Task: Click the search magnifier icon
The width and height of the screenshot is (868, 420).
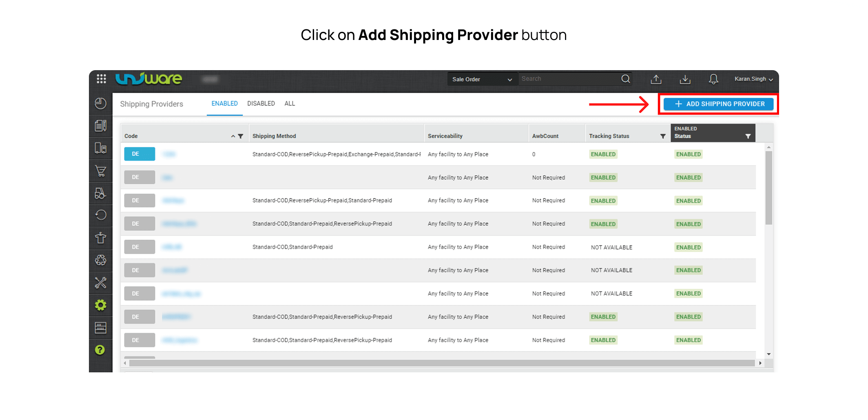Action: click(x=625, y=79)
